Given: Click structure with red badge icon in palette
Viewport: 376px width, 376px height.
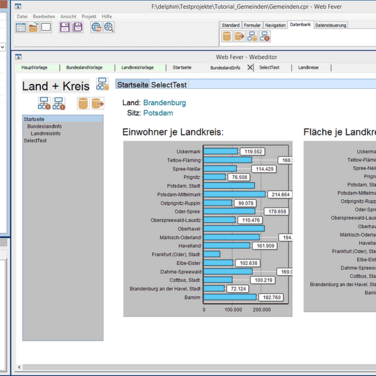Looking at the screenshot, I should tap(265, 36).
